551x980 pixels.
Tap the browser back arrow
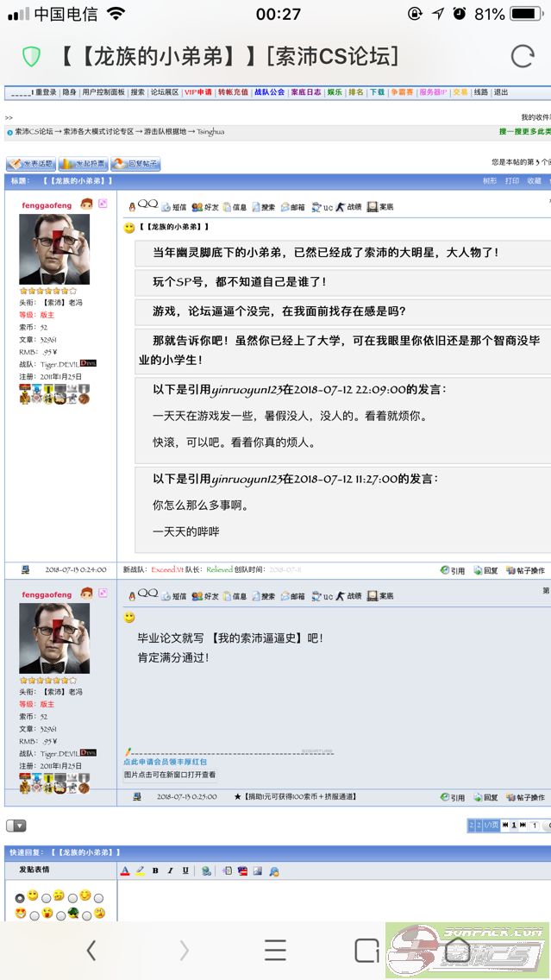point(91,951)
